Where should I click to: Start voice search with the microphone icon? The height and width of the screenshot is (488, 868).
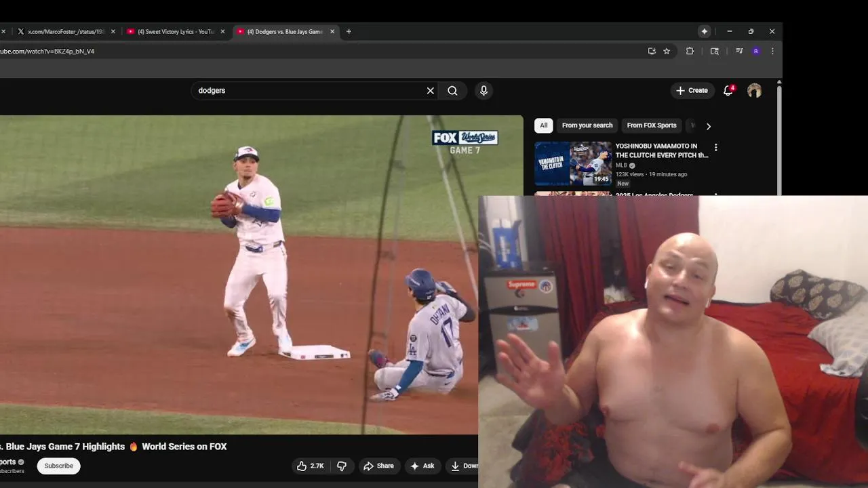tap(484, 91)
